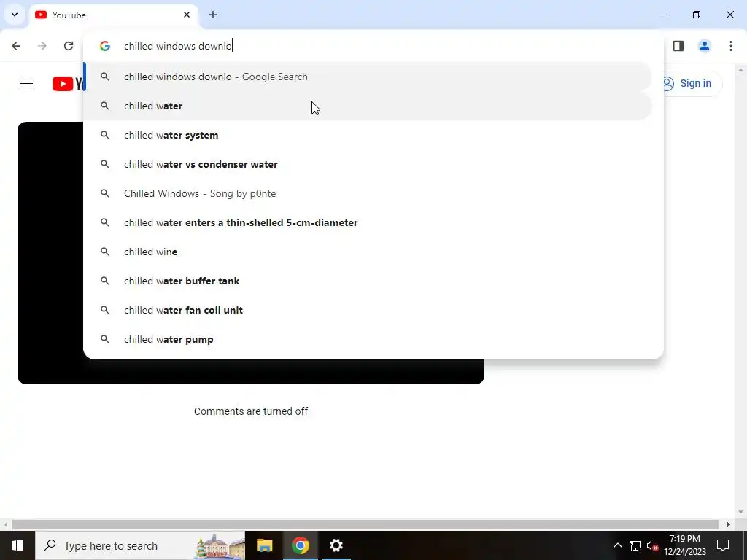
Task: Click 'Comments are turned off' text
Action: pos(251,411)
